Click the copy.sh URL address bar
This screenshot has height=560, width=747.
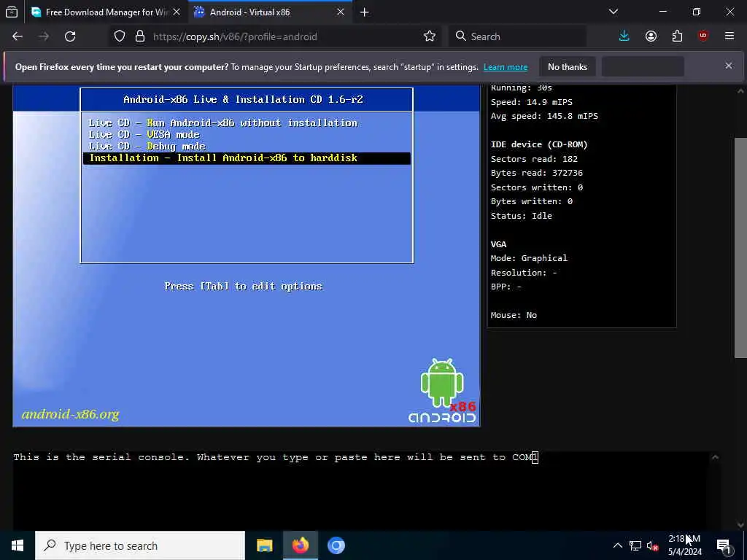point(286,36)
